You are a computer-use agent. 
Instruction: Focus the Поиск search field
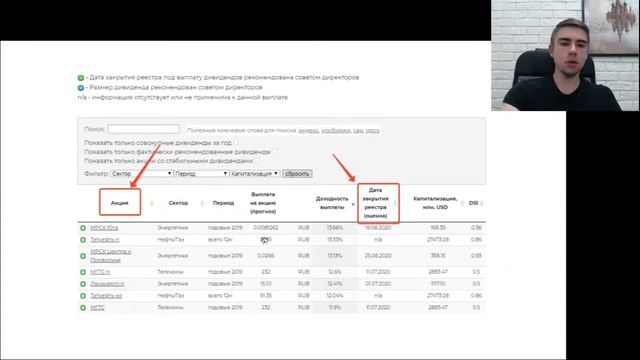143,129
